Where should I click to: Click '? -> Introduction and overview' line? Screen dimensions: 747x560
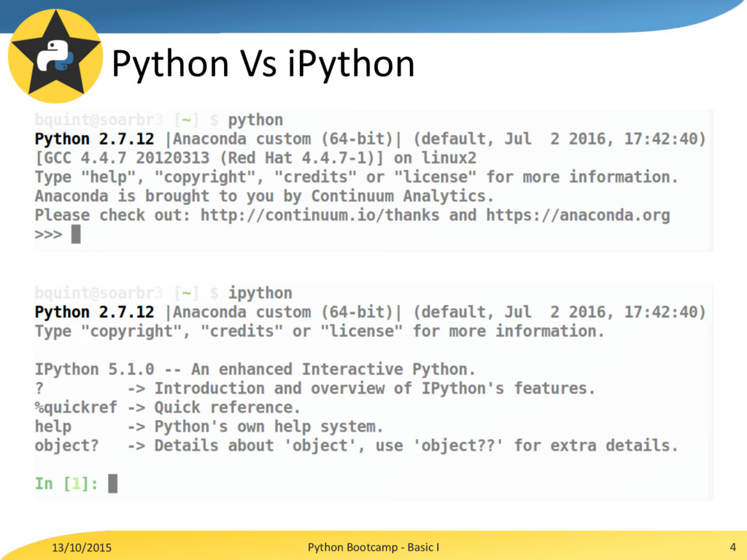click(315, 389)
